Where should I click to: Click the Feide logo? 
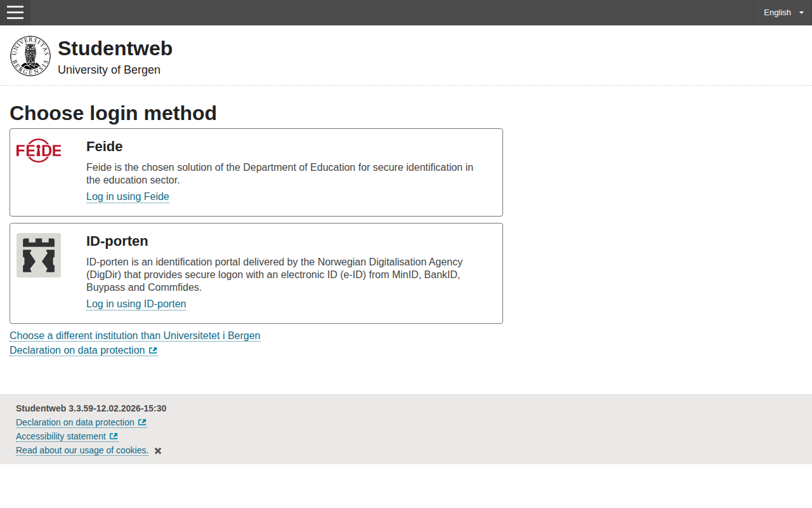[38, 150]
